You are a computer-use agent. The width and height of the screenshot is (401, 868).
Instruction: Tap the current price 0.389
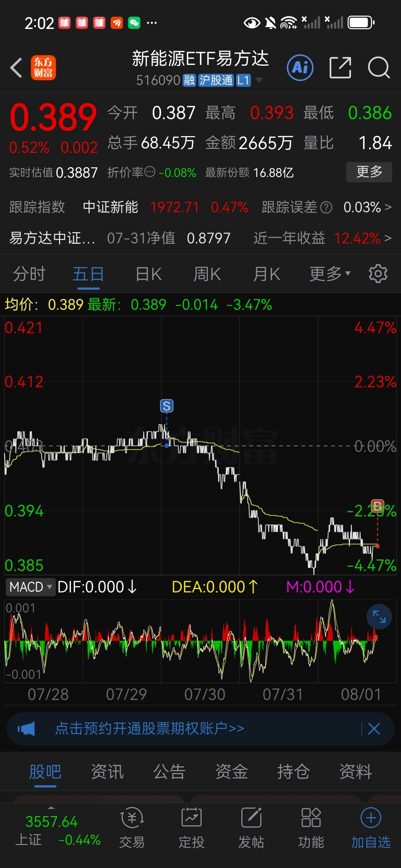53,118
